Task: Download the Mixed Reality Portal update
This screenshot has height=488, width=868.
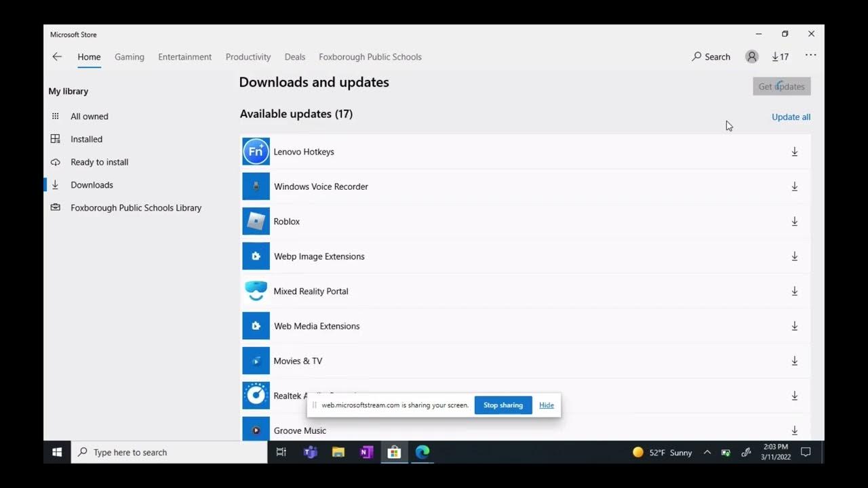Action: (795, 291)
